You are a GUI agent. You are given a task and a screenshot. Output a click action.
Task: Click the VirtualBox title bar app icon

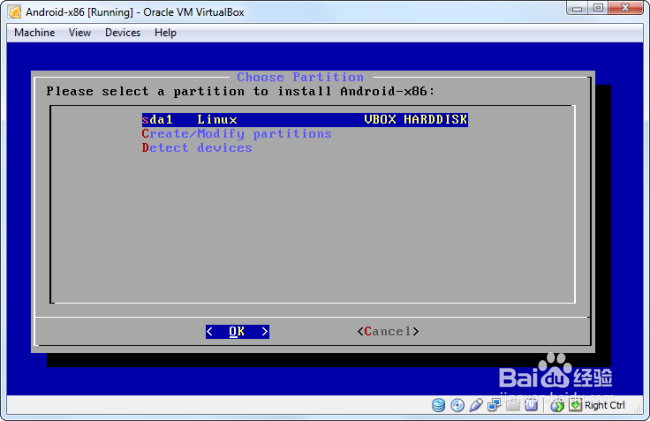point(15,12)
